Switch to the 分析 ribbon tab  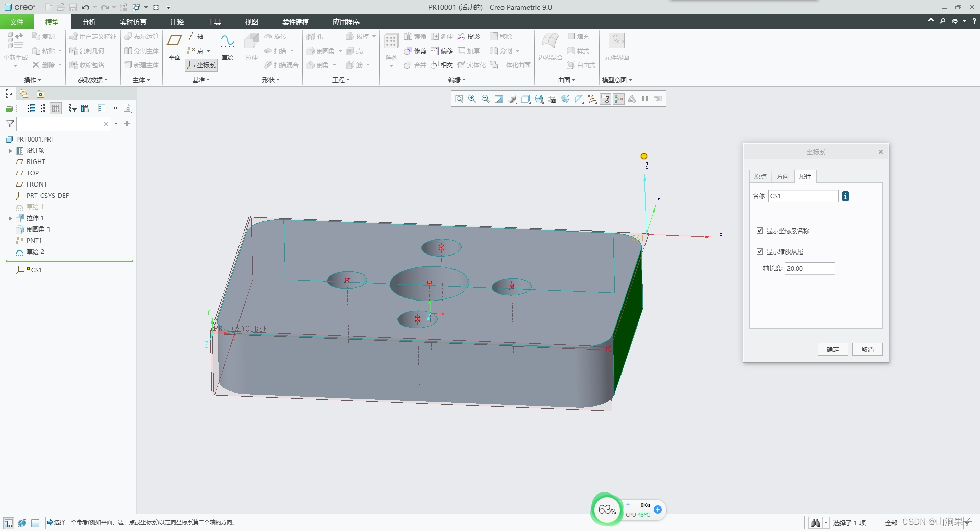(x=89, y=22)
